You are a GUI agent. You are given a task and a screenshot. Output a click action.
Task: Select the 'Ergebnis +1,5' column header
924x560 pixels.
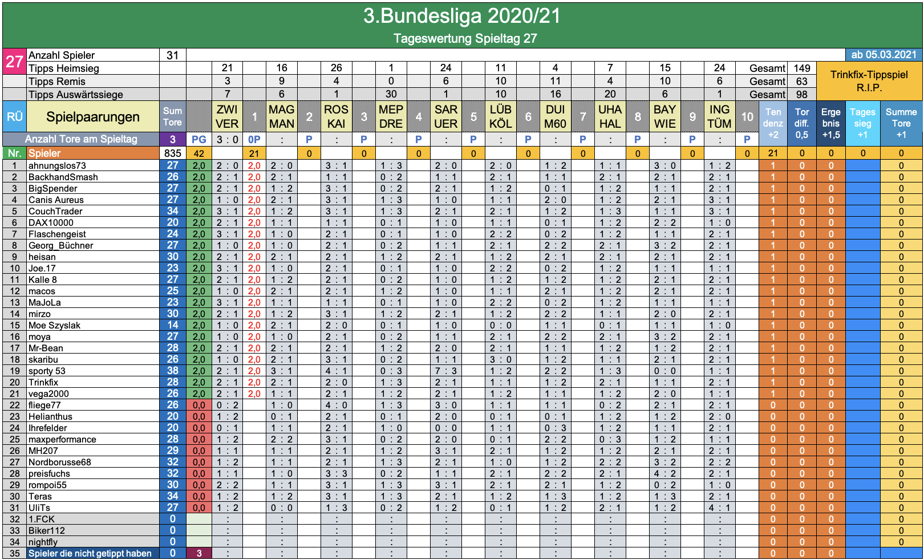coord(831,123)
